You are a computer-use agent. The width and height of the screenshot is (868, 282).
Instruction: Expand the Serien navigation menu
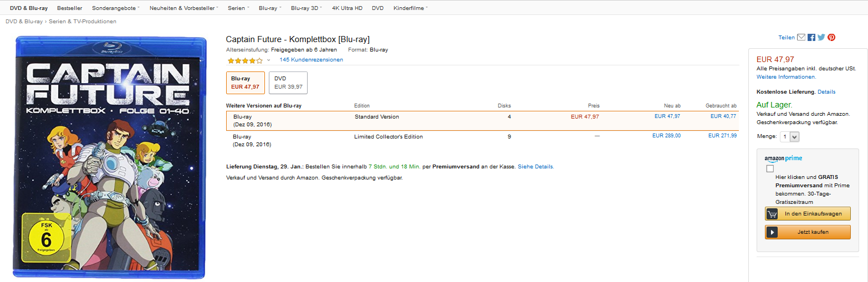[x=238, y=8]
